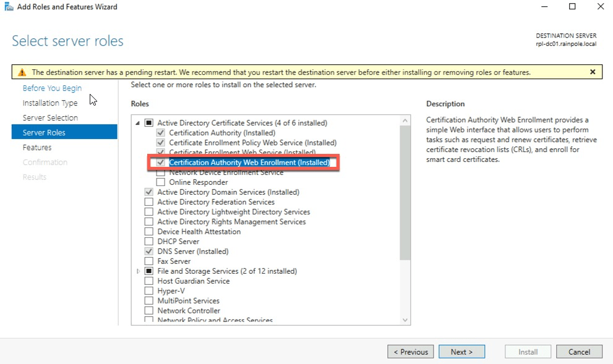This screenshot has width=613, height=364.
Task: Expand File and Storage Services node
Action: click(138, 271)
